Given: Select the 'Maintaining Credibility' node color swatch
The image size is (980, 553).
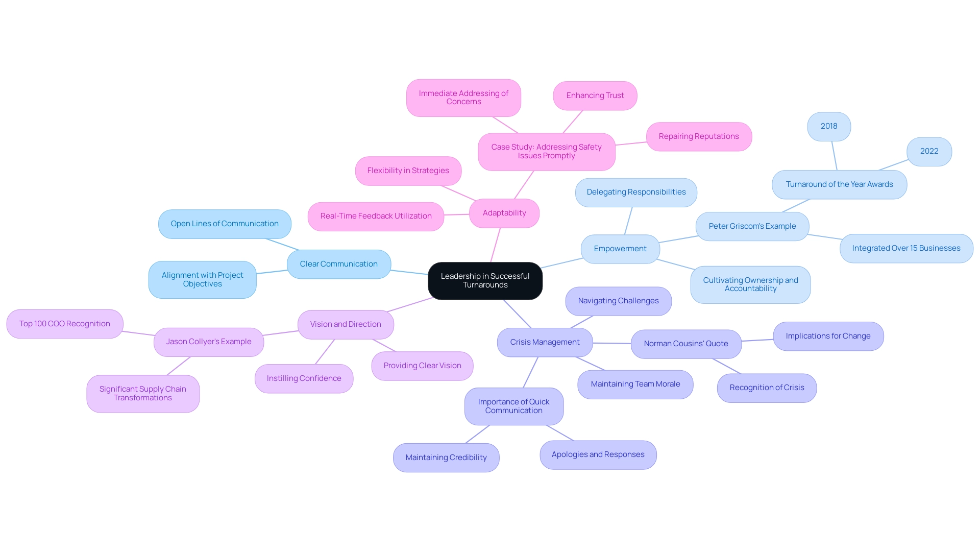Looking at the screenshot, I should point(445,458).
